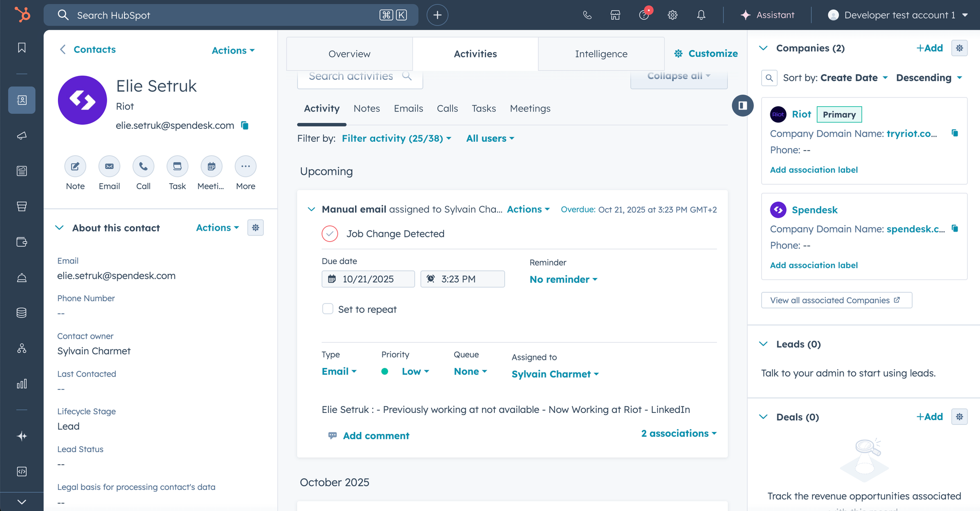
Task: Open the notifications bell icon
Action: click(701, 15)
